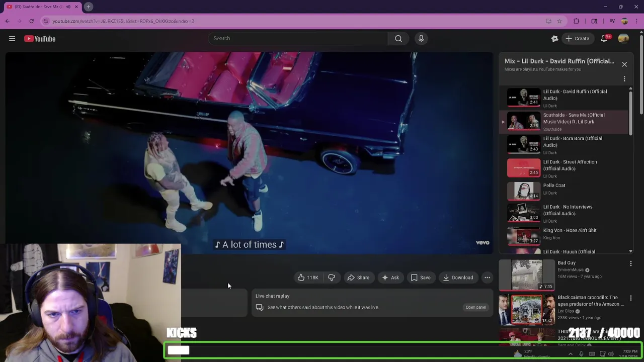Select Southside - Save Me playlist item
The height and width of the screenshot is (362, 644).
click(564, 122)
